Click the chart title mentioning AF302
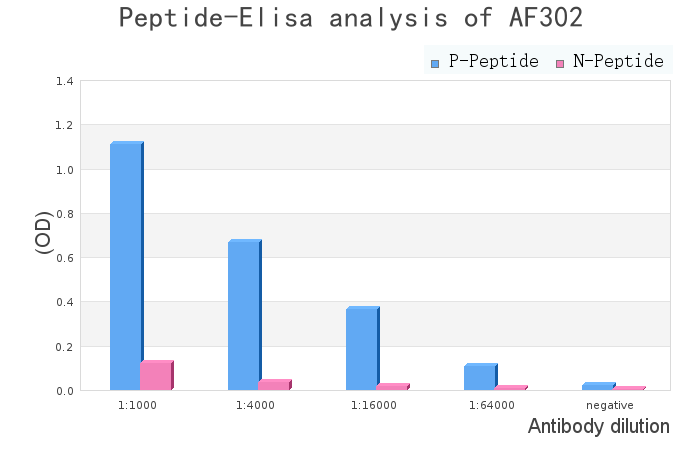700x450 pixels. click(350, 17)
